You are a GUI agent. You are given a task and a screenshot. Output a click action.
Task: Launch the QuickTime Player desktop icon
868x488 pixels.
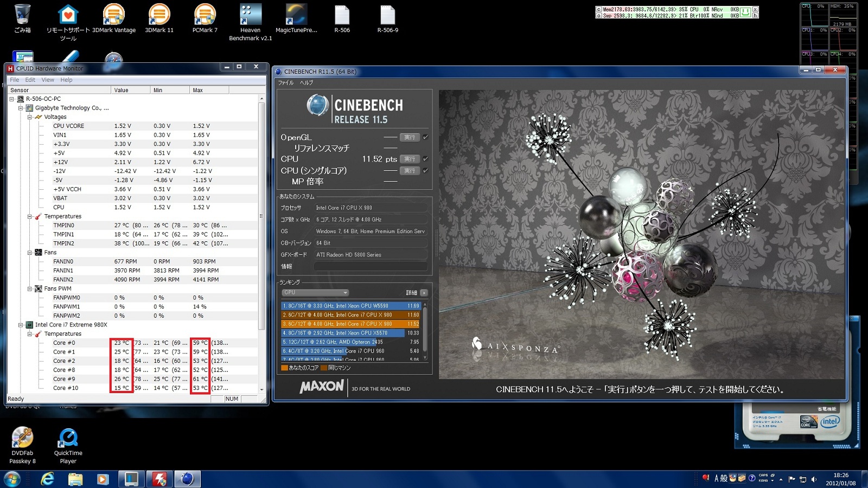[68, 445]
